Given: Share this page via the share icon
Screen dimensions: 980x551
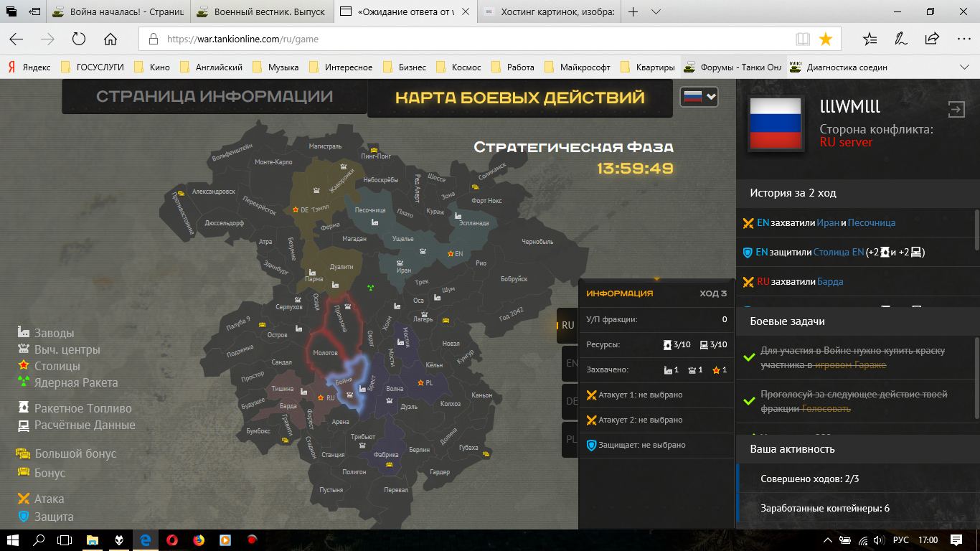Looking at the screenshot, I should (932, 39).
